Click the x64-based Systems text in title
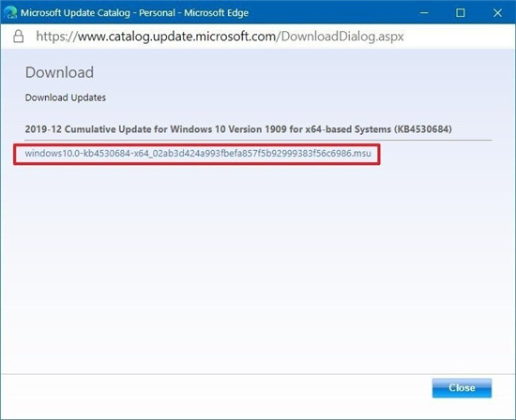Screen dimensions: 516x420 (348, 129)
